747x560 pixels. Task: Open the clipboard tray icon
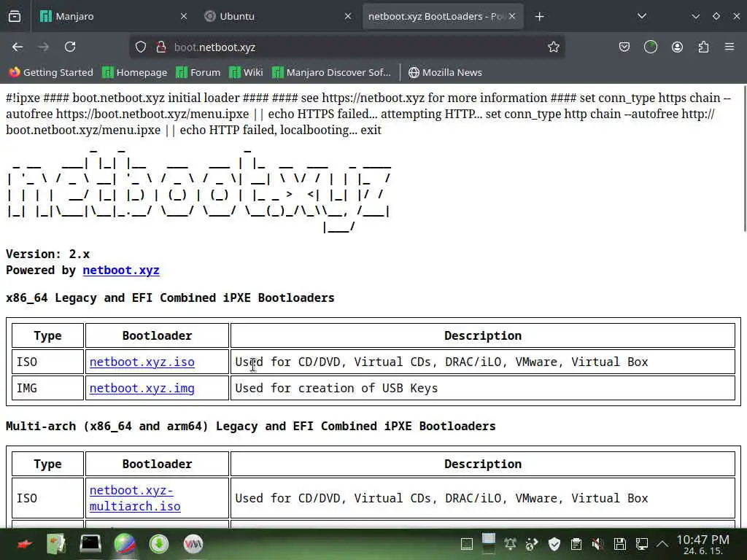coord(576,544)
